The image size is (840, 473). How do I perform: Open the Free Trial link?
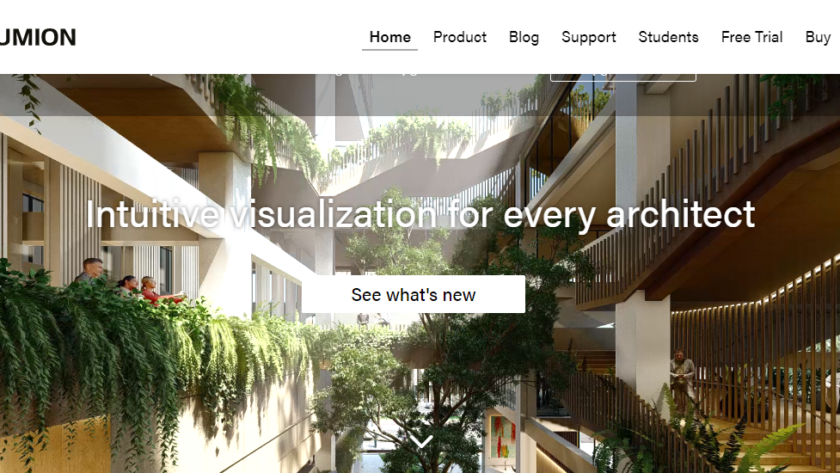[752, 37]
